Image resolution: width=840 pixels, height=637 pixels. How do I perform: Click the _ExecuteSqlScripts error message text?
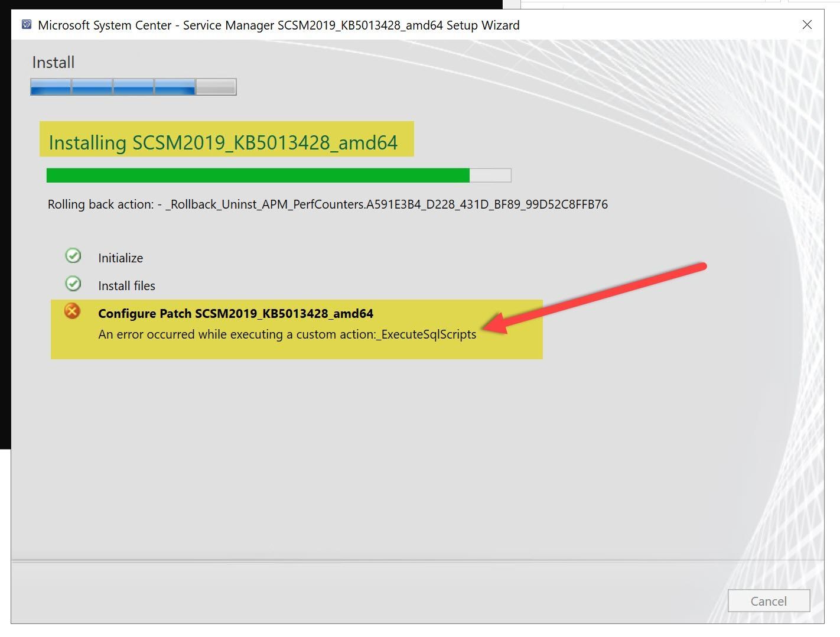tap(287, 334)
